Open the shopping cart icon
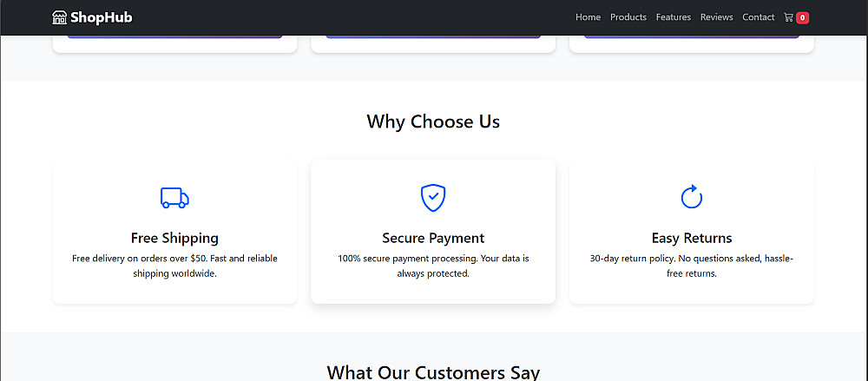The image size is (868, 381). click(788, 17)
